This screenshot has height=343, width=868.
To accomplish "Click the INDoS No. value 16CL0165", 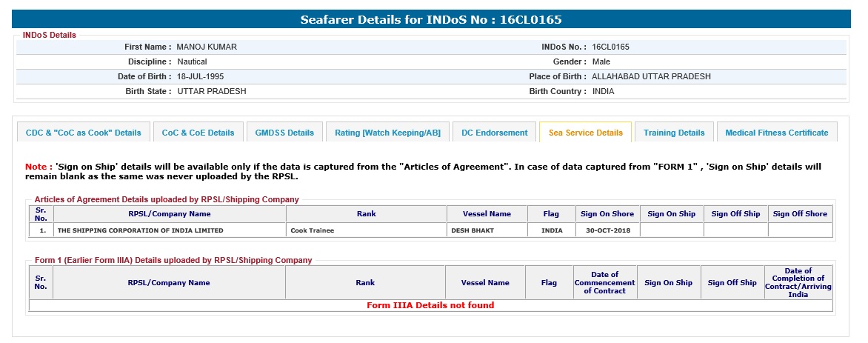I will point(610,47).
